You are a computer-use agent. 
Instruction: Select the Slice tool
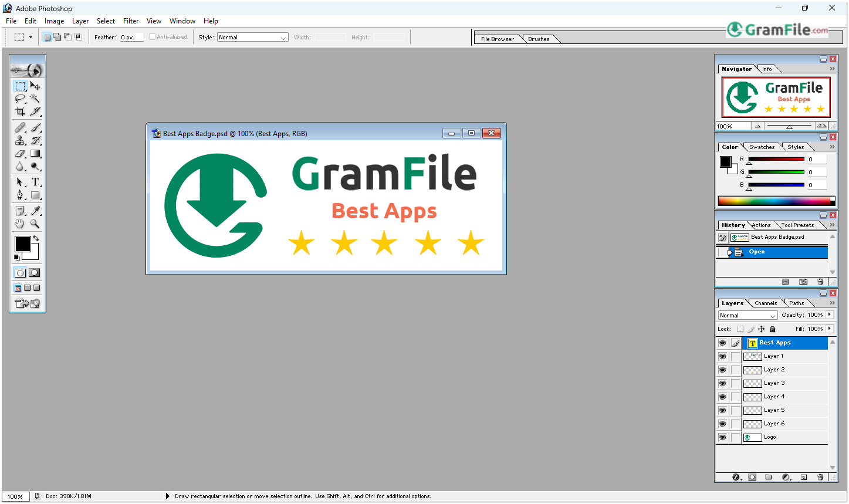(35, 111)
